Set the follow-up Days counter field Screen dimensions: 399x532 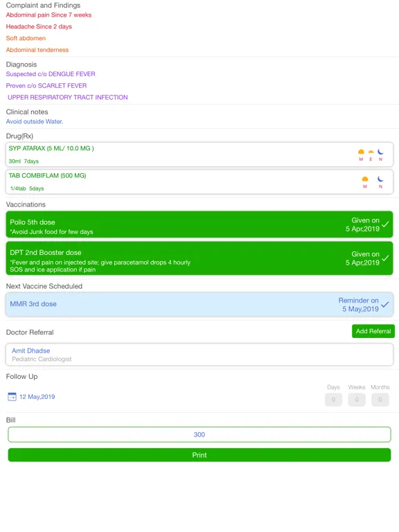point(333,400)
